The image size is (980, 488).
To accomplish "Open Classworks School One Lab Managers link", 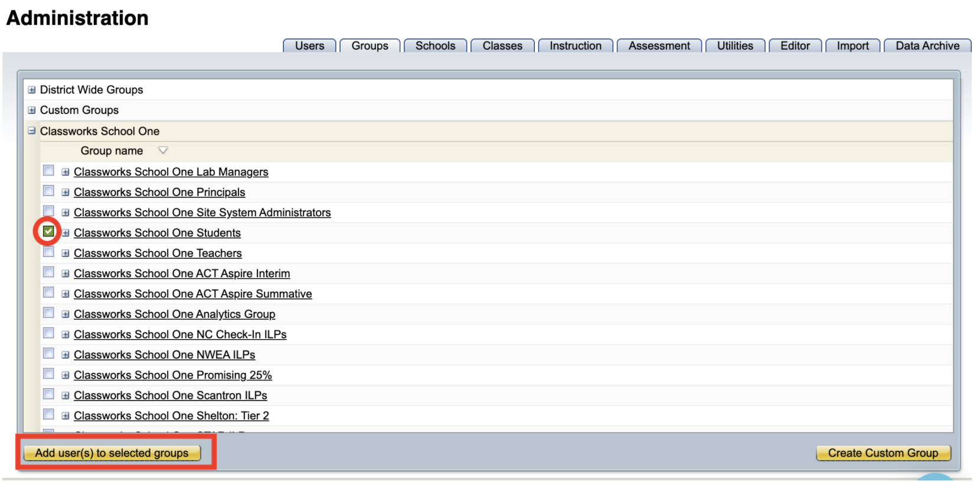I will point(171,172).
